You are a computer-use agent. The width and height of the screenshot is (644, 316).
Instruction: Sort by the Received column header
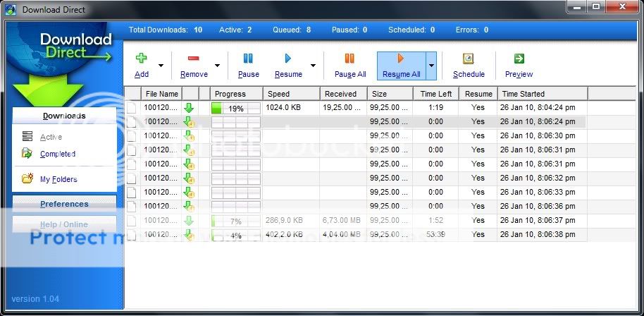(343, 94)
